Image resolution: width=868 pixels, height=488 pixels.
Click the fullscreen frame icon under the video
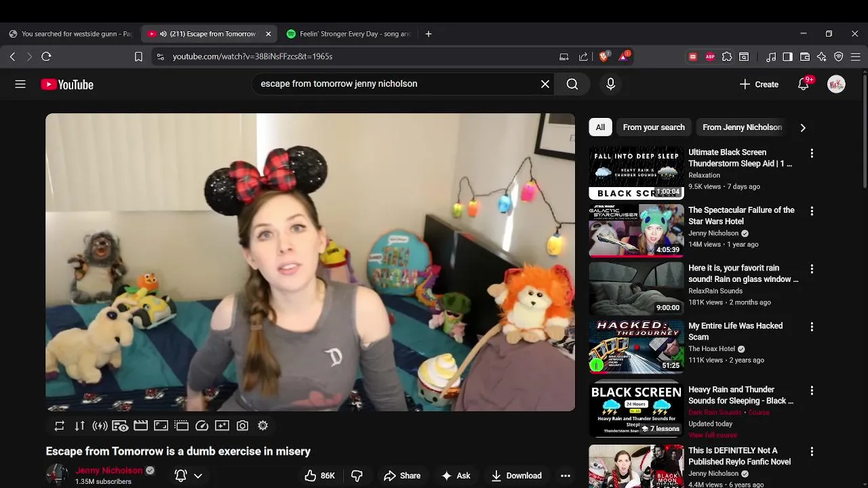[x=161, y=426]
